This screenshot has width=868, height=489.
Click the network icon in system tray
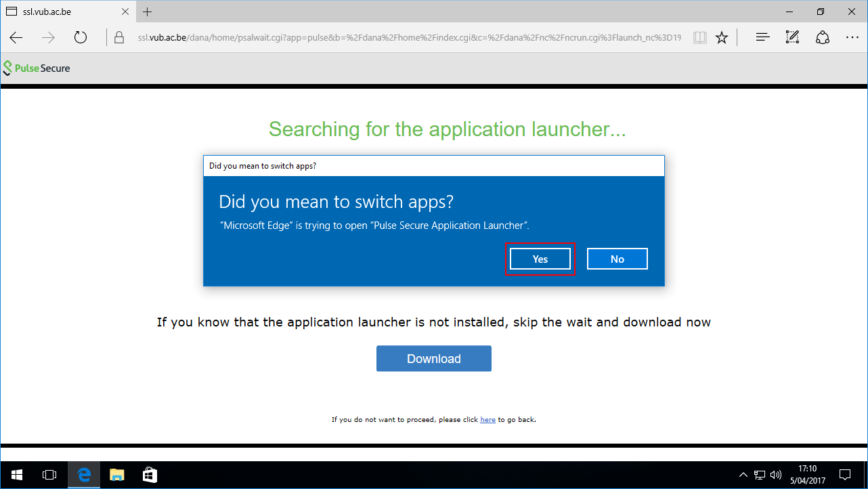pyautogui.click(x=760, y=475)
